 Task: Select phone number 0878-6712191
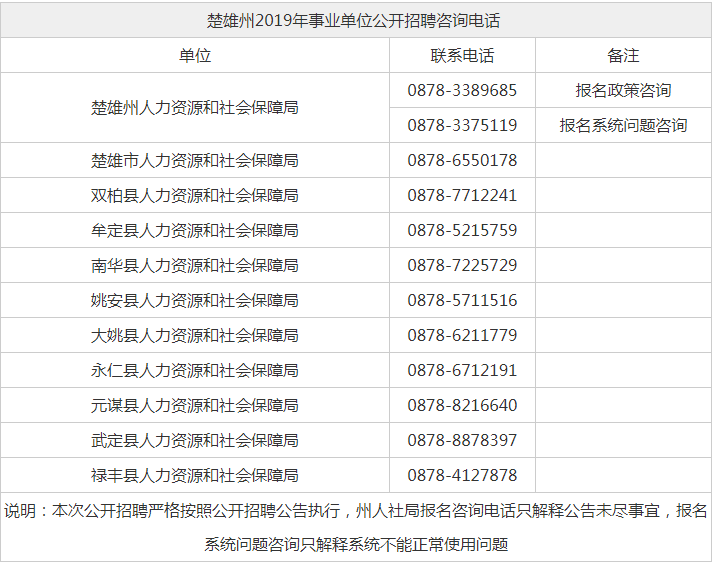[462, 370]
